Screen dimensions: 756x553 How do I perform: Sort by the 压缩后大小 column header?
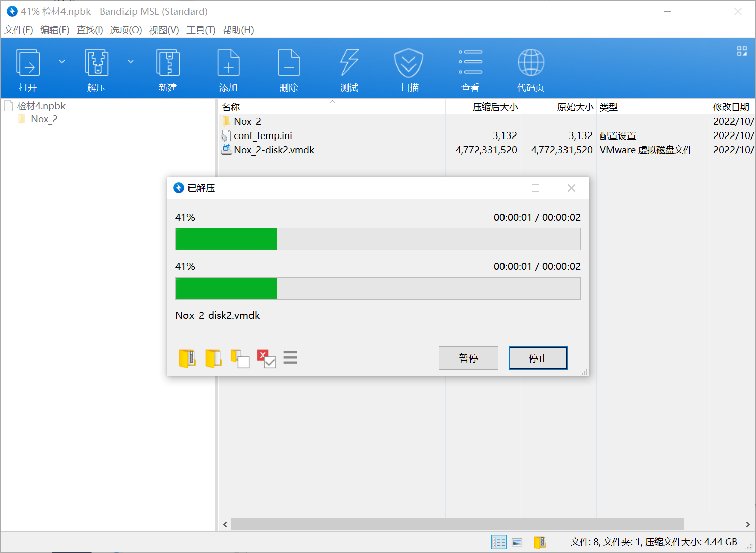[x=483, y=107]
